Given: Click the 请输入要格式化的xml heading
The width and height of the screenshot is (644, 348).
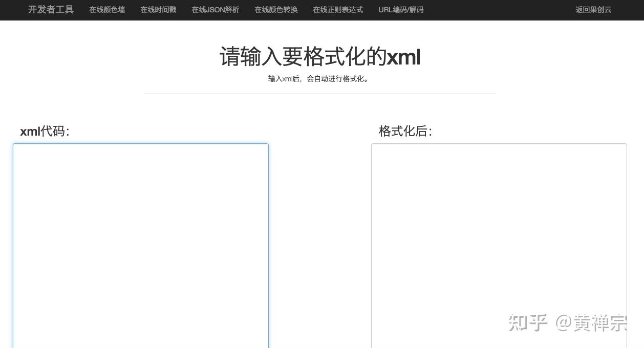Looking at the screenshot, I should [319, 57].
